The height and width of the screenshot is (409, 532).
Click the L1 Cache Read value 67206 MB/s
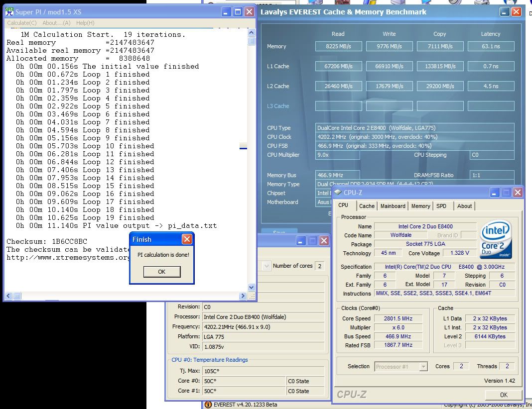[339, 66]
